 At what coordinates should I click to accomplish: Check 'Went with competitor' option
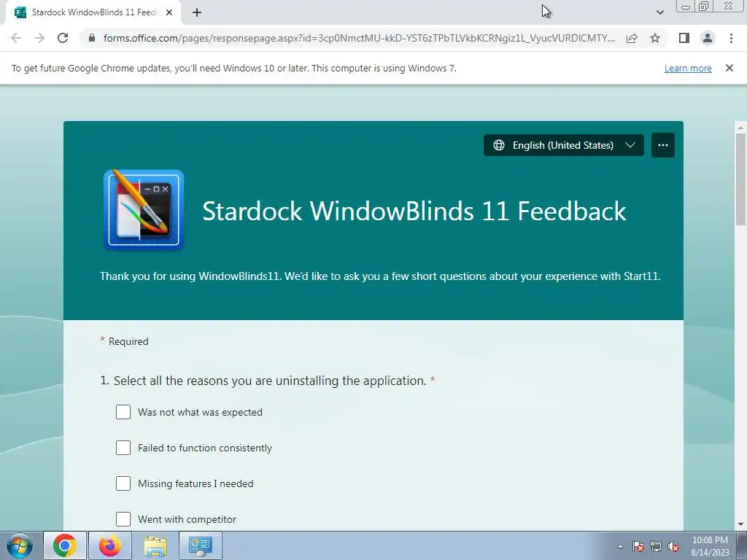coord(123,519)
